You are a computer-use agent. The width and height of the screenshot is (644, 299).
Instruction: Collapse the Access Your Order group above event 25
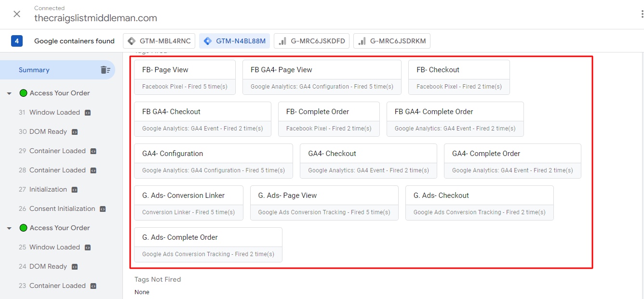[9, 228]
